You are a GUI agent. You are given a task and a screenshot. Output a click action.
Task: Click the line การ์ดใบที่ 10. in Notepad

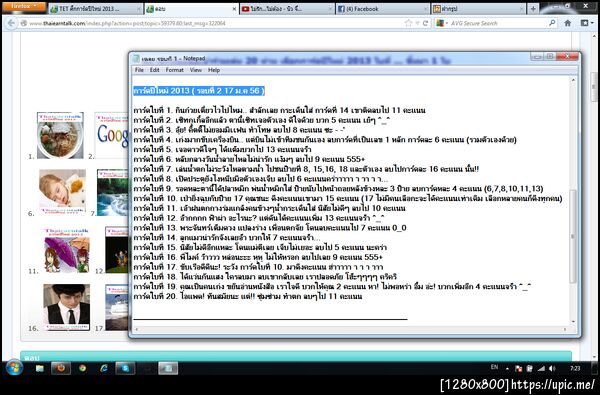(x=348, y=198)
